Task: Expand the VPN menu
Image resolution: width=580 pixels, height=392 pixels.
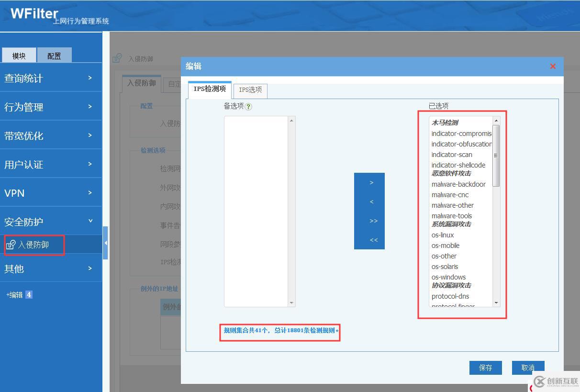Action: tap(51, 193)
